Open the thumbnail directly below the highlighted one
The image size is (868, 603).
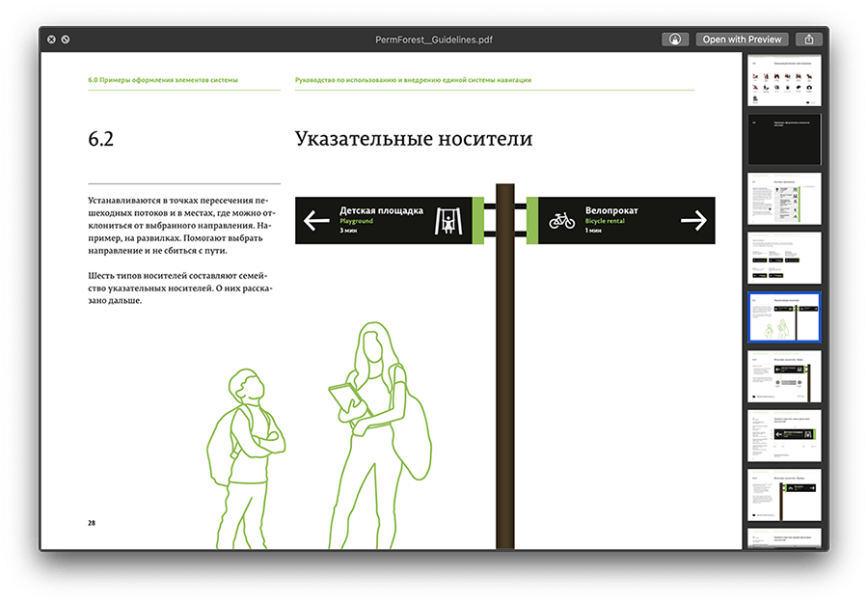[x=784, y=375]
